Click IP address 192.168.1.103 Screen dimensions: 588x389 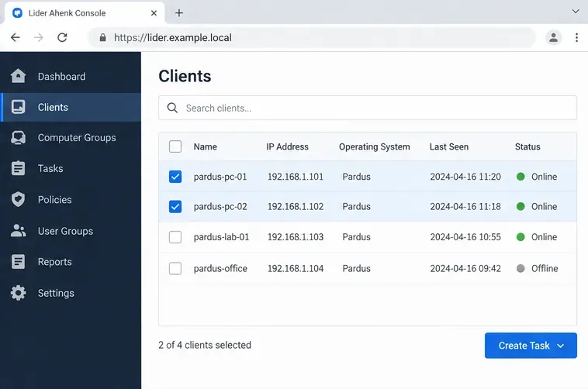coord(295,237)
